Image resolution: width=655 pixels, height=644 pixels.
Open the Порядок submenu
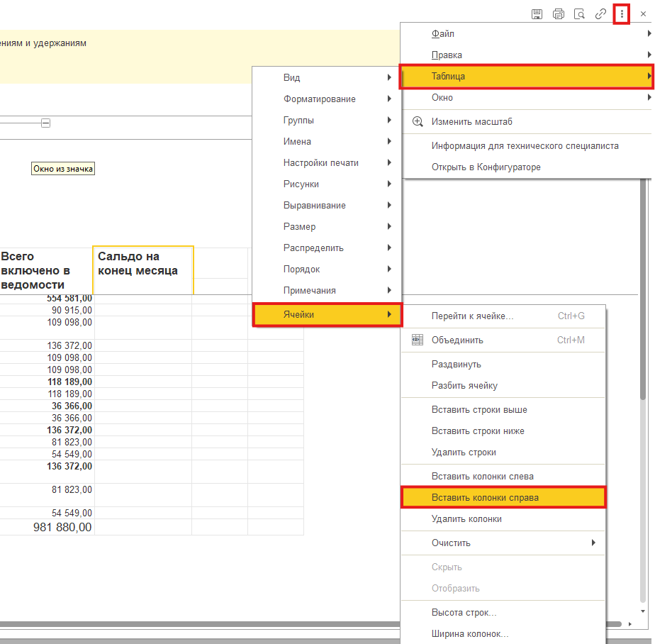[x=327, y=269]
